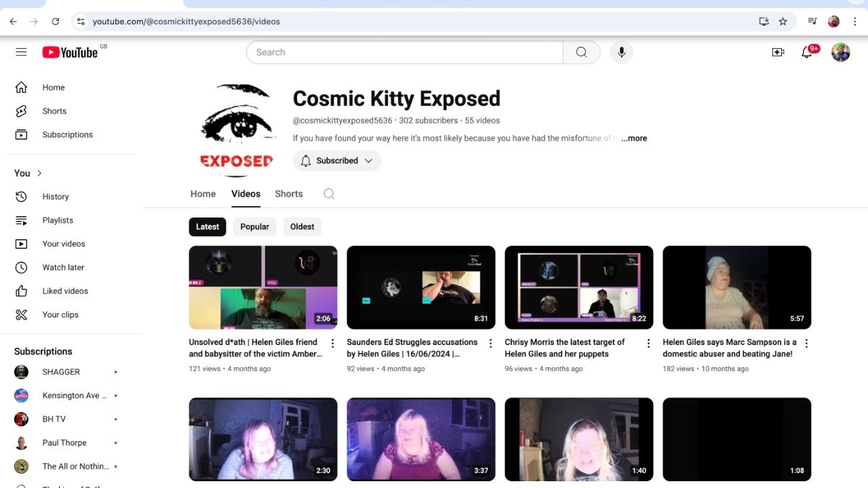Click the search magnifier button
This screenshot has height=488, width=868.
[581, 52]
